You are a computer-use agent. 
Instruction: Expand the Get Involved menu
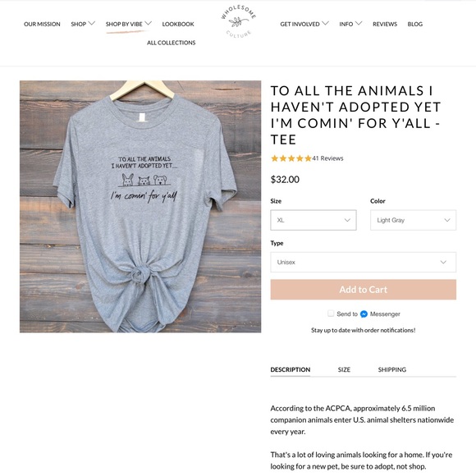pos(304,24)
